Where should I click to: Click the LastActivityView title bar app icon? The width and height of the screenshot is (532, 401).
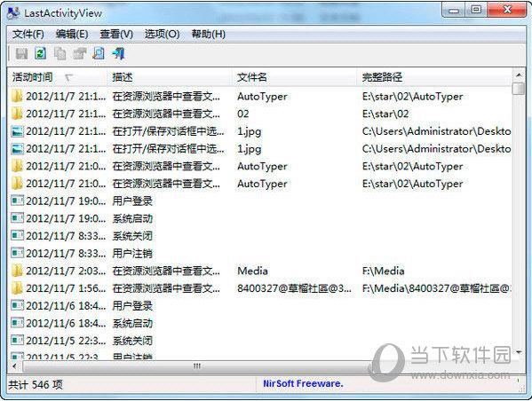point(13,13)
